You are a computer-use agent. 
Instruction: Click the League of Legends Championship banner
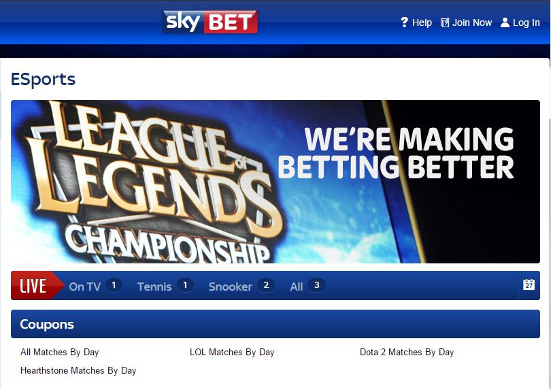[275, 182]
